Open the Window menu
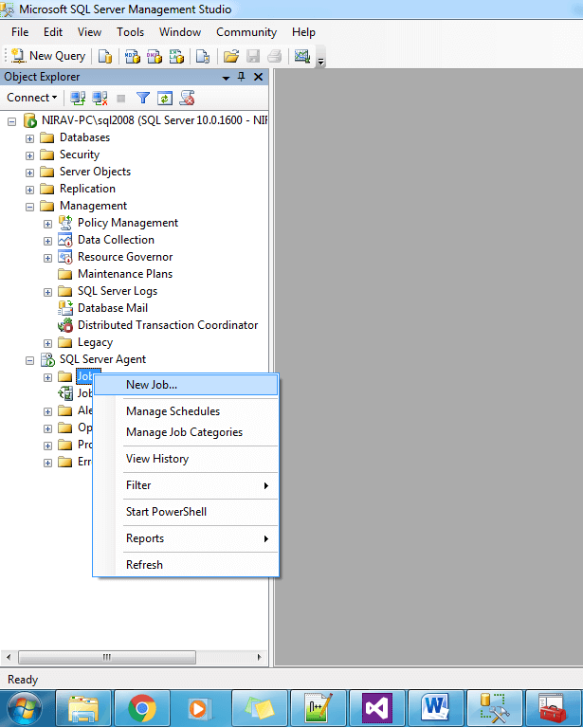 point(180,32)
